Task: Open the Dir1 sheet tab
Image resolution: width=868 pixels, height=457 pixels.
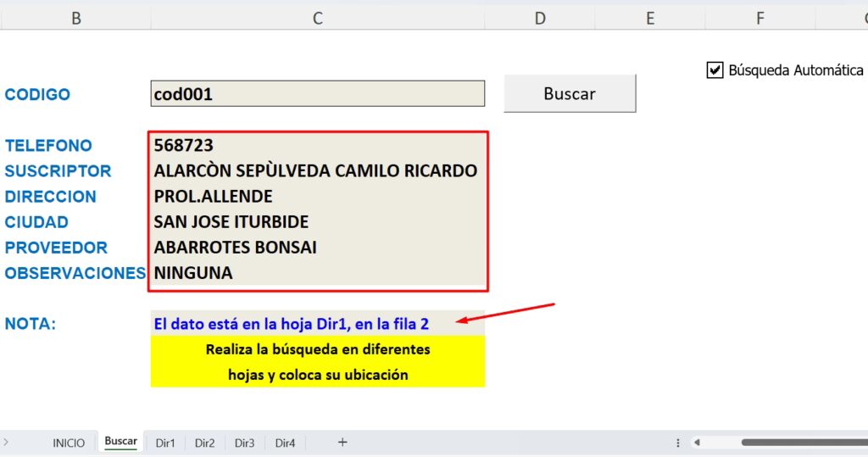Action: (165, 443)
